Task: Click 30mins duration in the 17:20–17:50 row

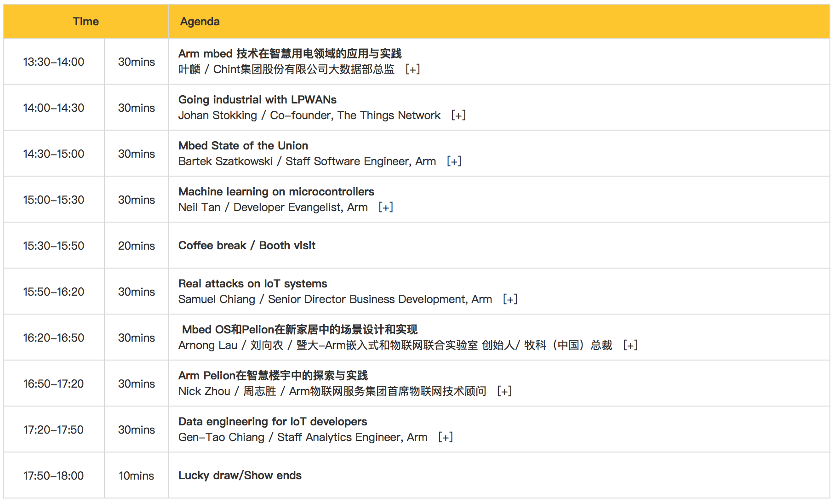Action: (x=137, y=430)
